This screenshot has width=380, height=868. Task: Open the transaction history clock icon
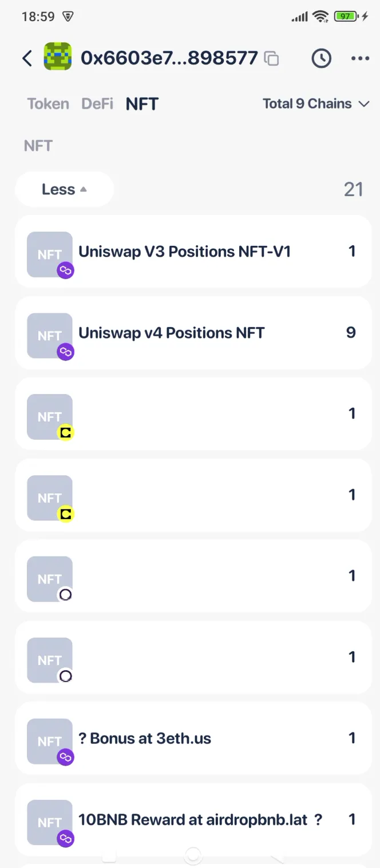point(321,58)
